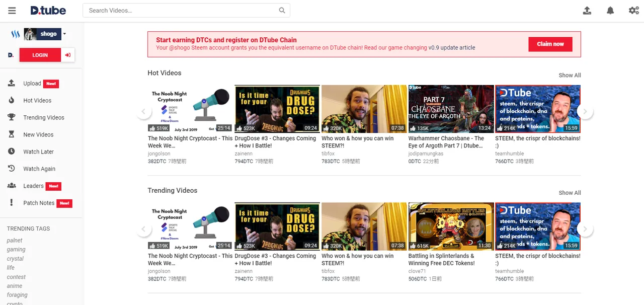Advance Trending Videos carousel right arrow
644x305 pixels.
(585, 230)
